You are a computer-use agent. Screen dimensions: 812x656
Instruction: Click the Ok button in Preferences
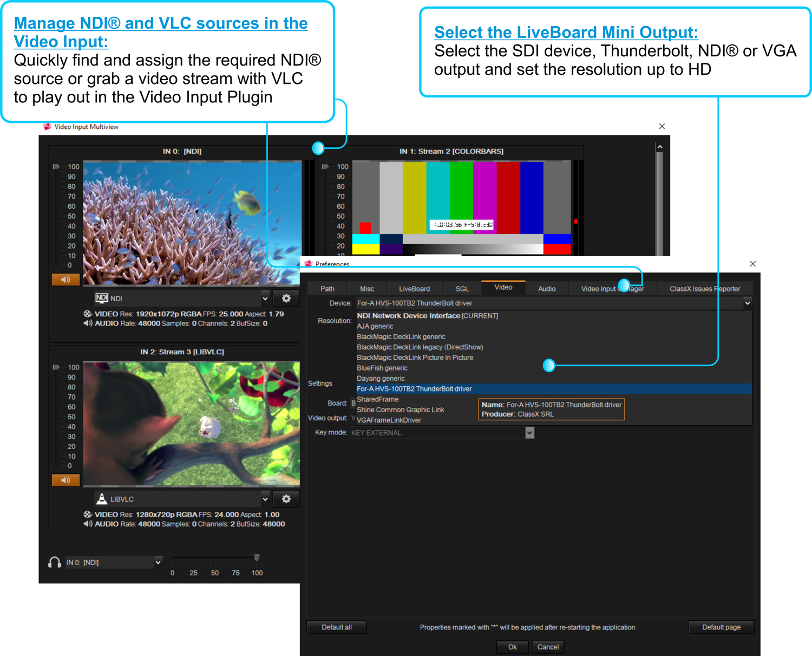click(512, 647)
